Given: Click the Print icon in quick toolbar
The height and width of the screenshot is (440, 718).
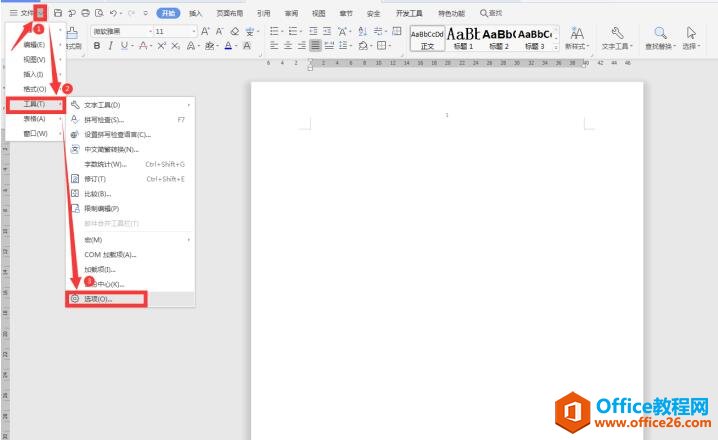Looking at the screenshot, I should (85, 13).
